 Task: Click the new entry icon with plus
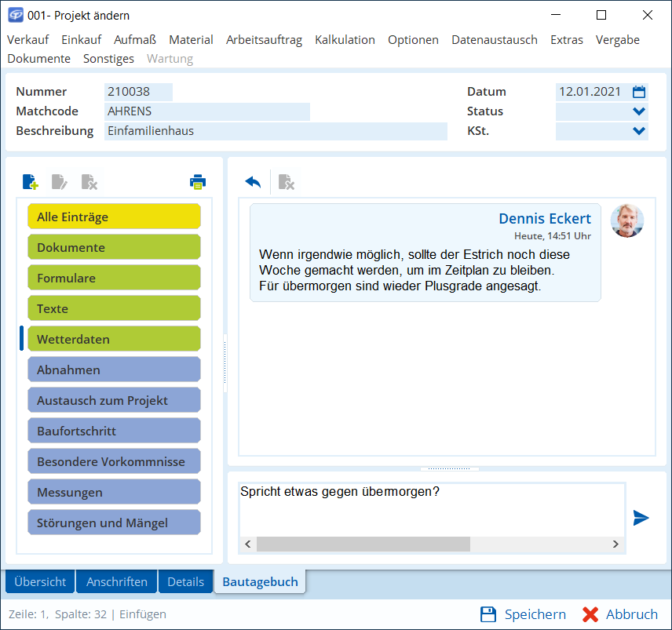click(30, 182)
